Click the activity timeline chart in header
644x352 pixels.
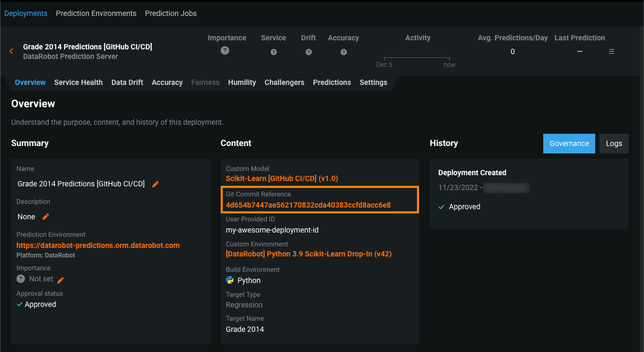[x=417, y=57]
